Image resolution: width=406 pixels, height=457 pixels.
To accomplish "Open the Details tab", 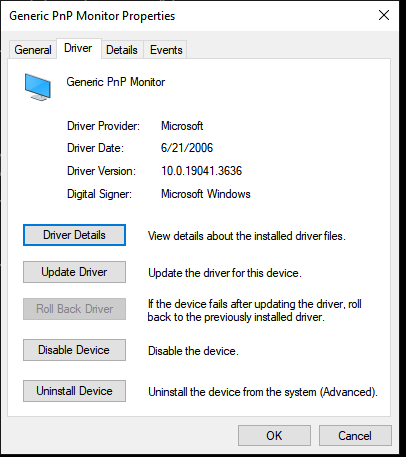I will 122,50.
